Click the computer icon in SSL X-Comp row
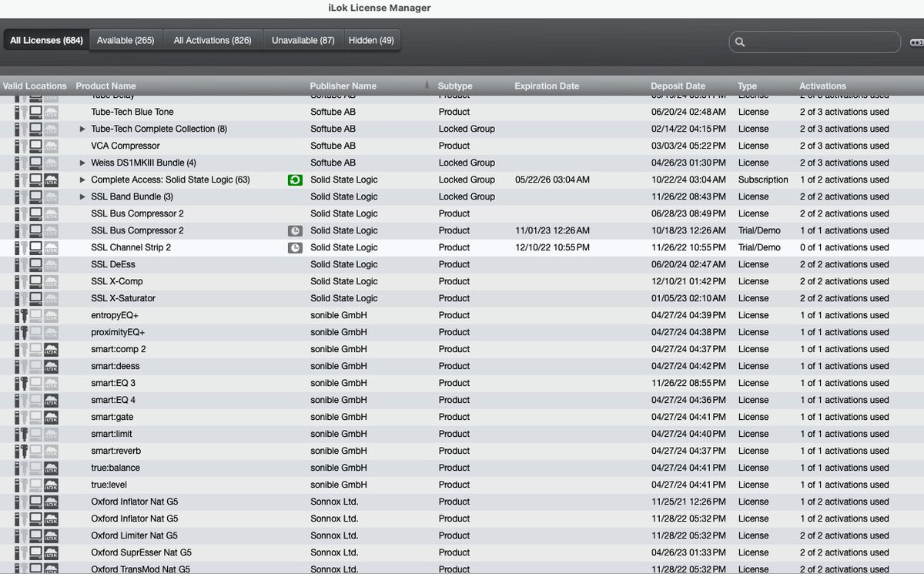Viewport: 924px width, 574px height. 35,281
